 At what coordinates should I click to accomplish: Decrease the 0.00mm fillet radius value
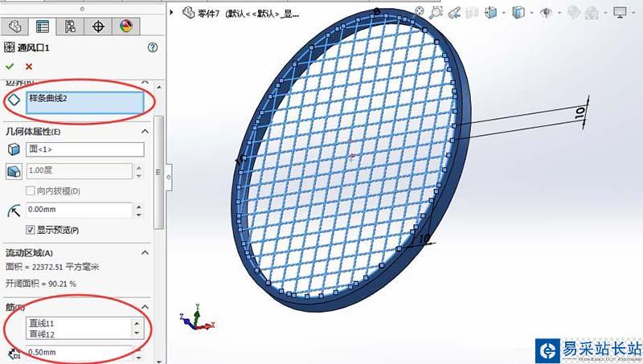click(x=139, y=214)
